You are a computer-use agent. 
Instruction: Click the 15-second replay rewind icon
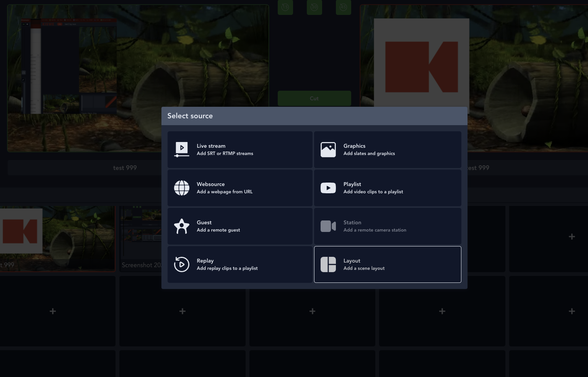coord(285,7)
